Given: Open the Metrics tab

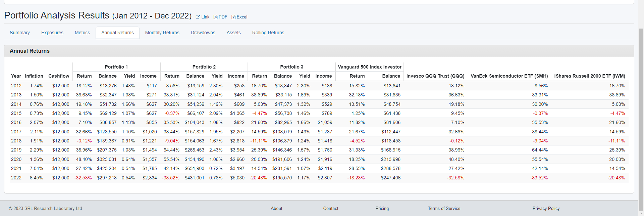Looking at the screenshot, I should click(x=82, y=33).
